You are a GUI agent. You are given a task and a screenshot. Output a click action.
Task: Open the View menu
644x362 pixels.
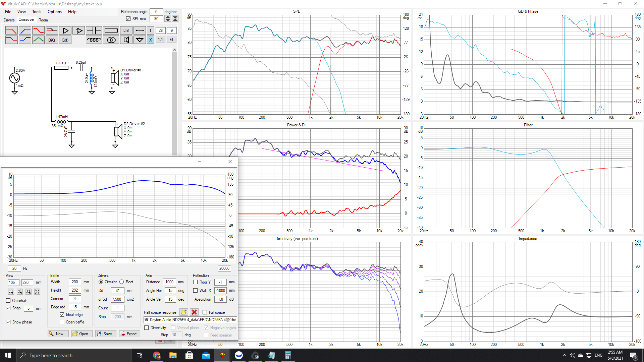pyautogui.click(x=21, y=12)
